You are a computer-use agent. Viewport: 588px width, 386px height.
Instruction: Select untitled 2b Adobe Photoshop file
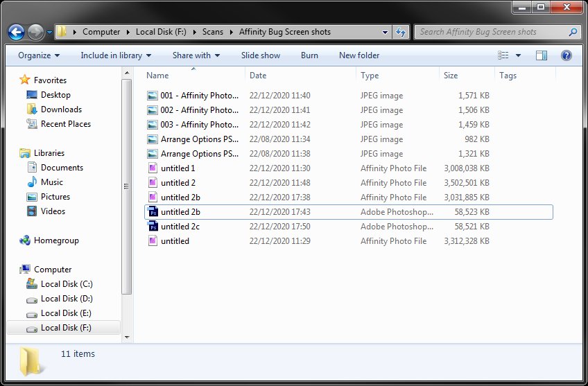[x=349, y=212]
